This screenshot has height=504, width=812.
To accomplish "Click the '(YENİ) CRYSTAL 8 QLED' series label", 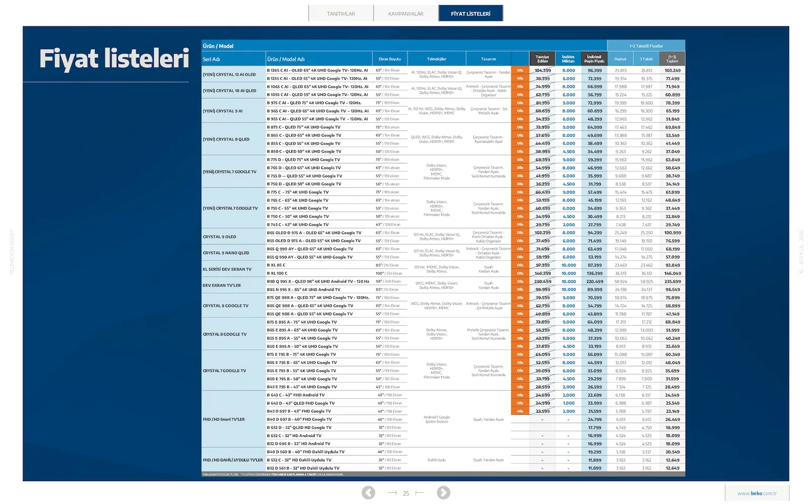I will coord(226,139).
